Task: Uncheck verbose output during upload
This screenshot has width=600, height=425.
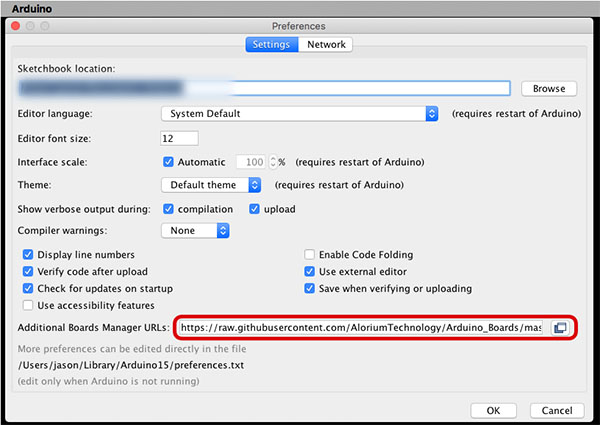Action: (x=254, y=209)
